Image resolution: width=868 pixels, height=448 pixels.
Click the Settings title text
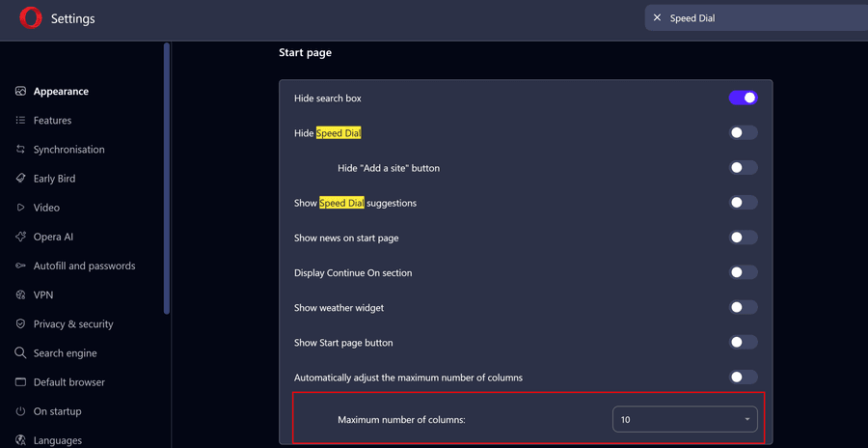pos(73,19)
